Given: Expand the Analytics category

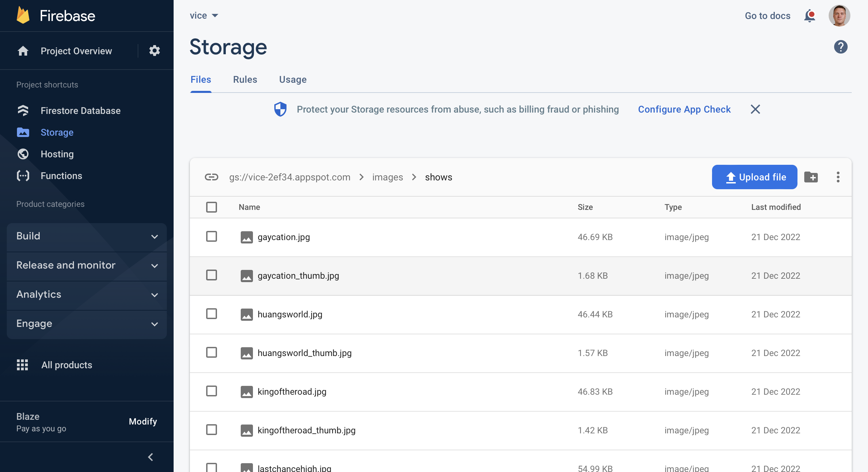Looking at the screenshot, I should pyautogui.click(x=87, y=295).
